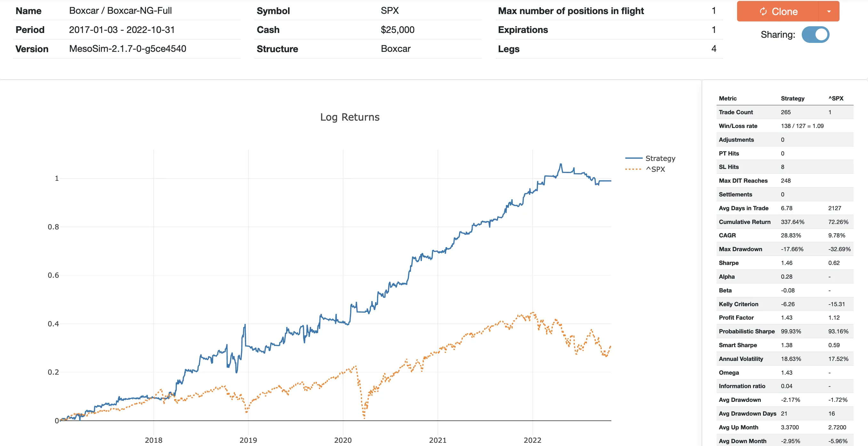Click the 2020 x-axis label

(x=343, y=440)
